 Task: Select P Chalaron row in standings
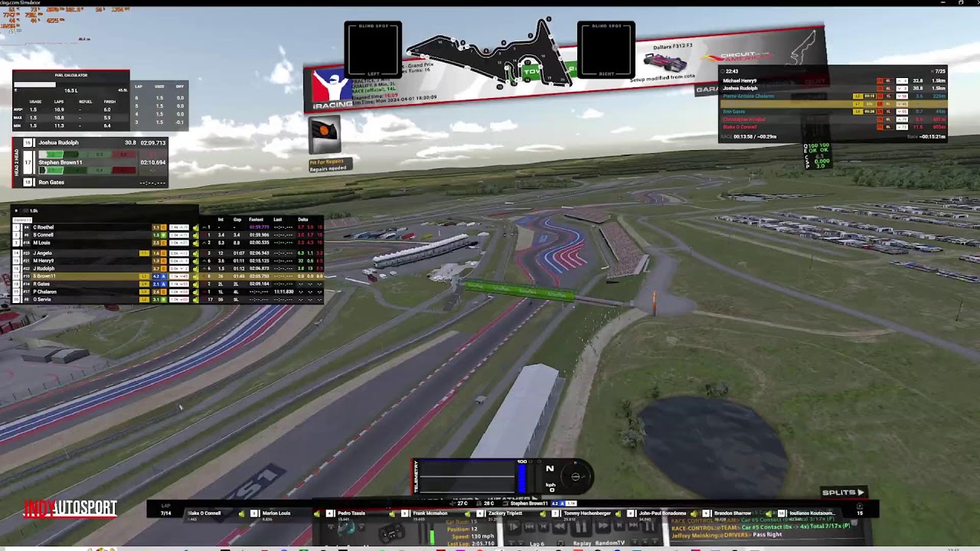pyautogui.click(x=167, y=292)
